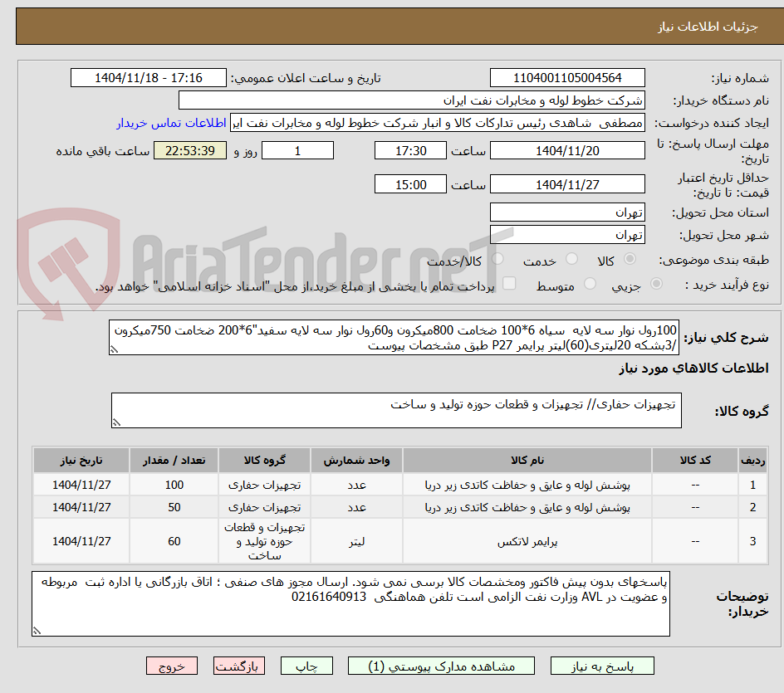Grab resize handle of goods group box
The height and width of the screenshot is (693, 784).
pyautogui.click(x=116, y=422)
